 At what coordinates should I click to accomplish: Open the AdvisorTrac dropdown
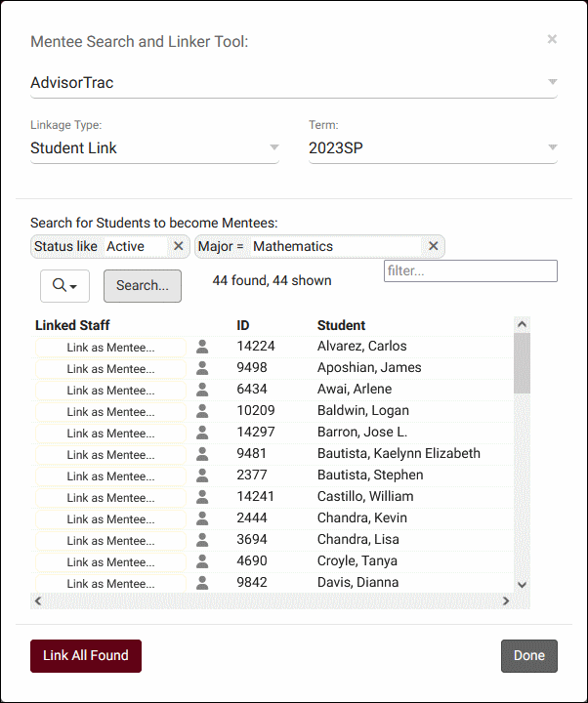[x=552, y=83]
